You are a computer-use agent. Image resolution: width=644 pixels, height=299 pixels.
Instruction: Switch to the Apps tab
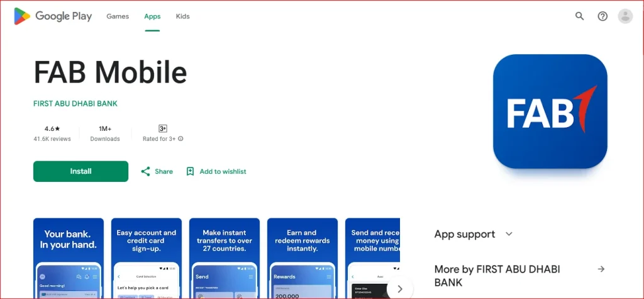click(x=152, y=16)
